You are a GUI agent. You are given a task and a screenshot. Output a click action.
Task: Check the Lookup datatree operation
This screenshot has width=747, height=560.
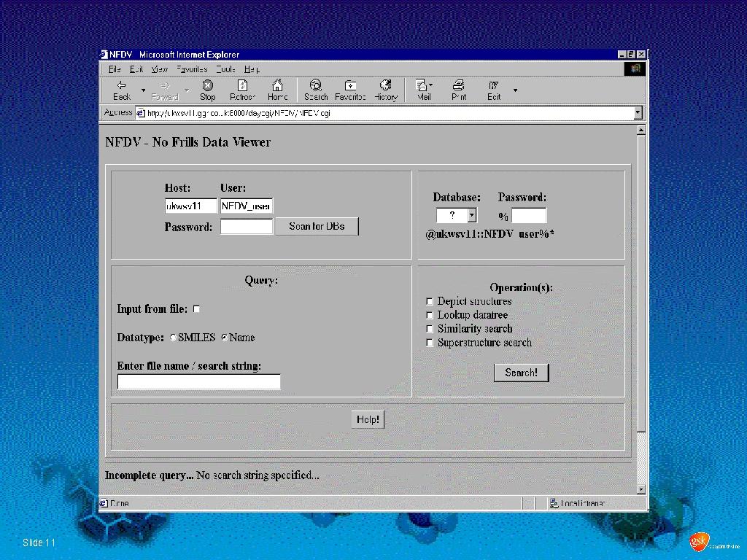coord(429,315)
